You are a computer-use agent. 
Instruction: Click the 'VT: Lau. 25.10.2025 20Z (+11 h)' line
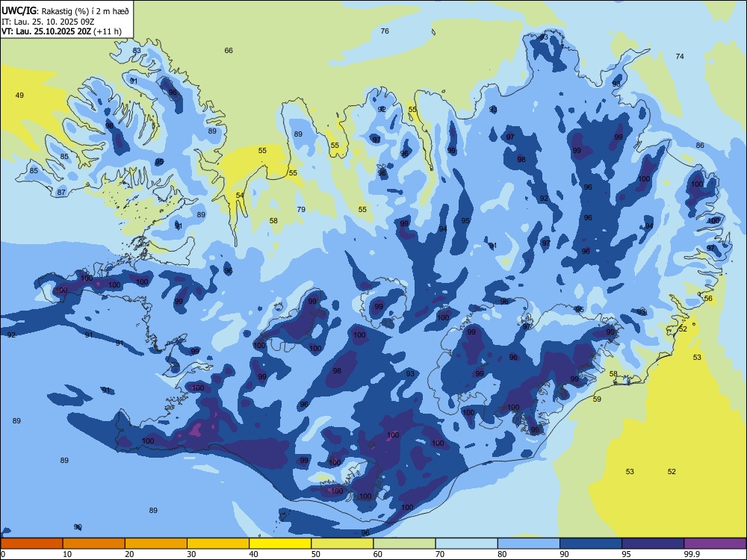tap(61, 31)
